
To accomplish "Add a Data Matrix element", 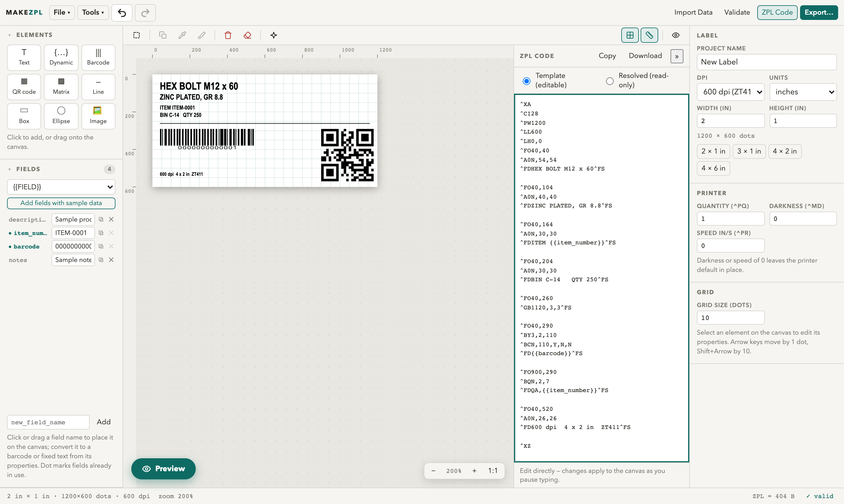I will click(61, 87).
